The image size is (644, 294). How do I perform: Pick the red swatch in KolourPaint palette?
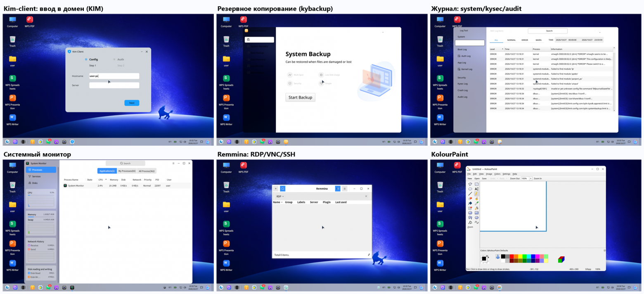click(512, 256)
